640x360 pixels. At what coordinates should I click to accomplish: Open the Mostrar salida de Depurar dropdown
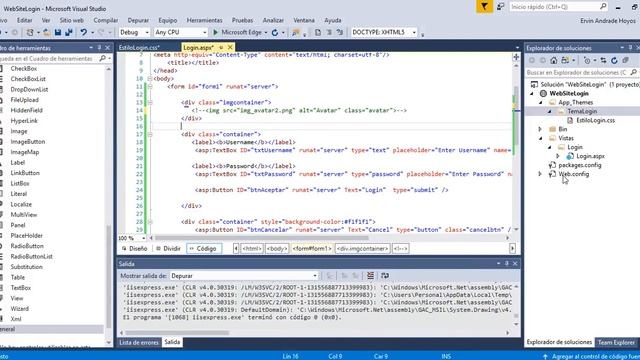click(x=244, y=276)
